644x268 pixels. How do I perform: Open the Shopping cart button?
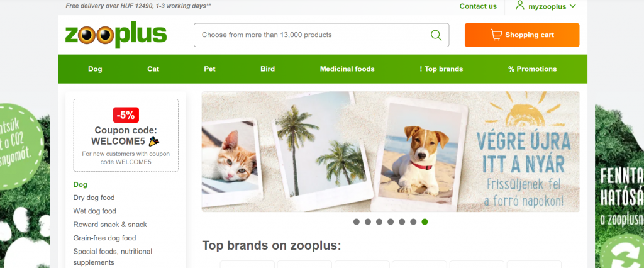coord(522,35)
